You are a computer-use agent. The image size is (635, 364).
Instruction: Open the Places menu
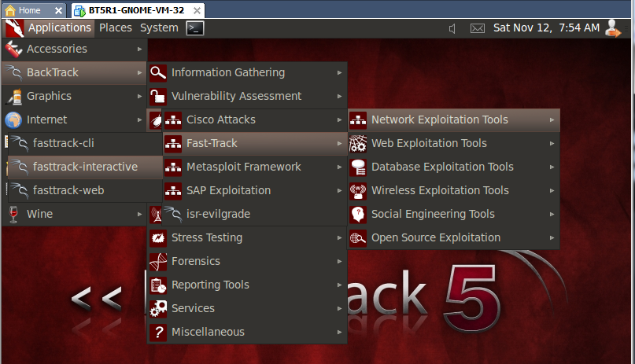coord(116,28)
